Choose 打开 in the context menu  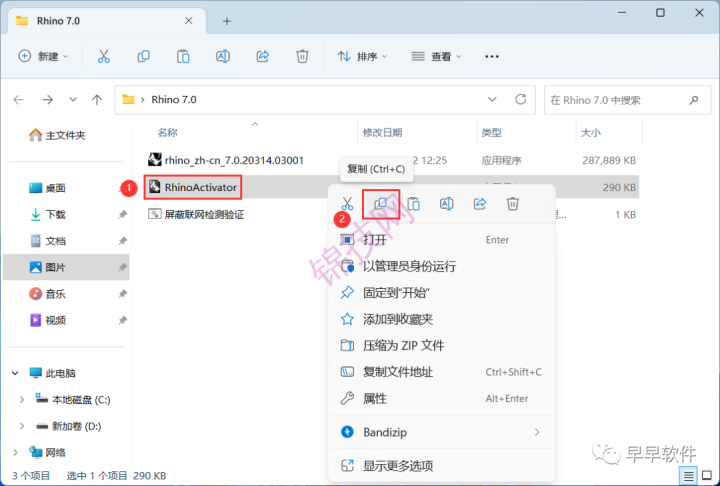tap(442, 240)
